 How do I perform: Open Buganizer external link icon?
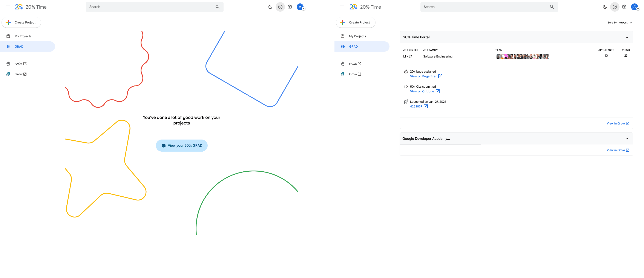[x=440, y=76]
